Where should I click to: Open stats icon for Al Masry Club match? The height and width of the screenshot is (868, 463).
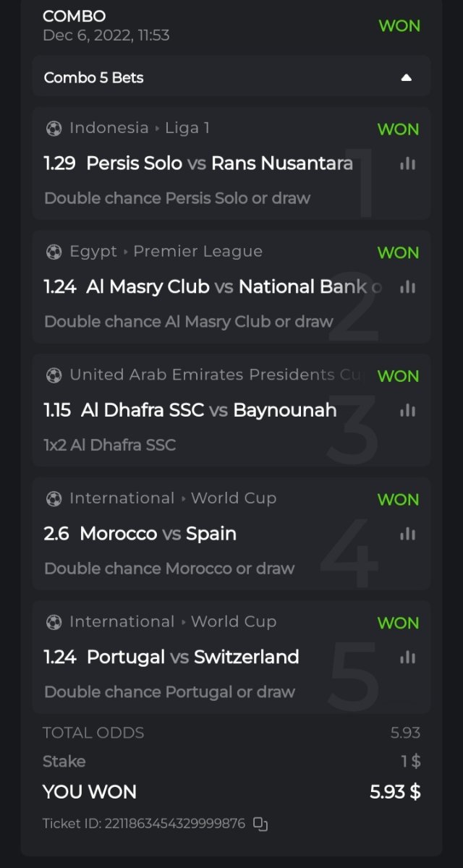pyautogui.click(x=407, y=287)
